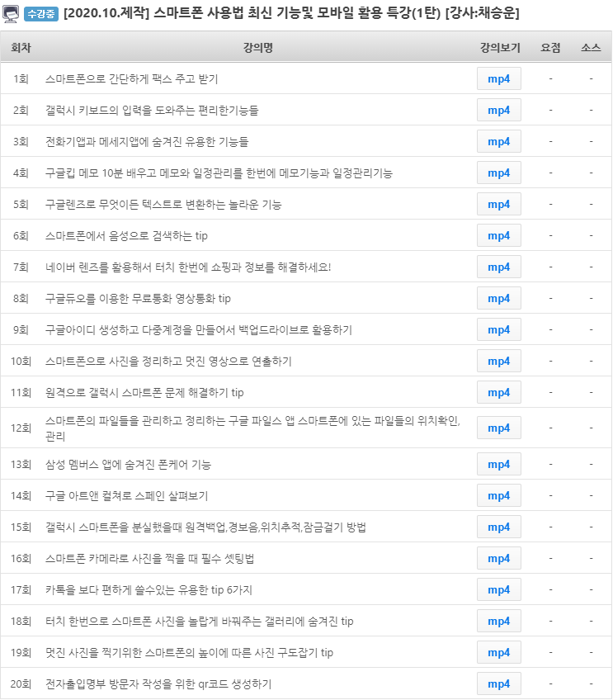Open mp4 for 11회 원격 문제 해결 lecture
Viewport: 613px width, 700px height.
[499, 392]
